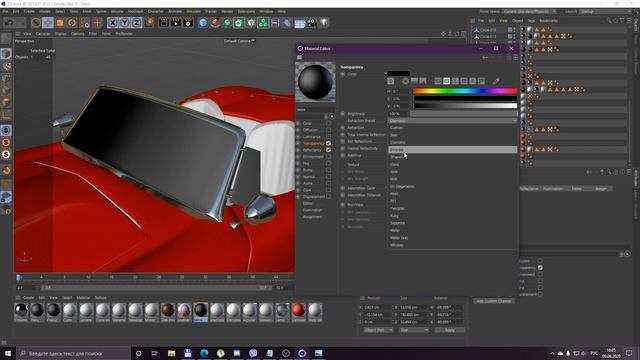Click the blue Cube primitive icon

[x=203, y=23]
